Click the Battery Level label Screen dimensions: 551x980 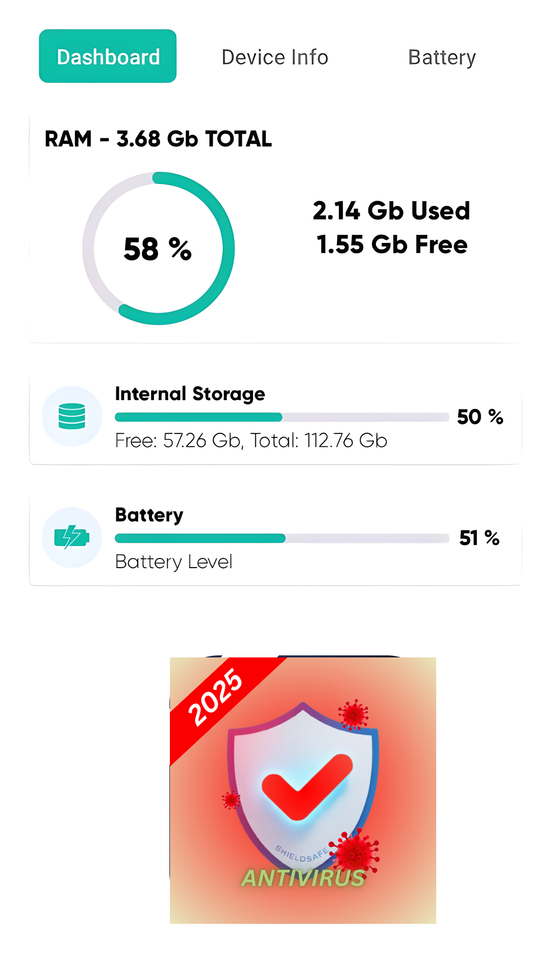[x=173, y=562]
